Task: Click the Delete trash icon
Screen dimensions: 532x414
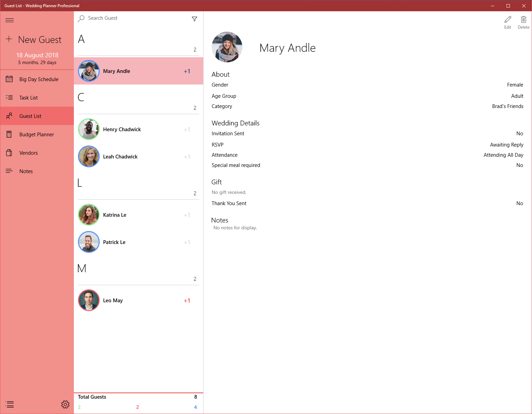Action: (523, 19)
